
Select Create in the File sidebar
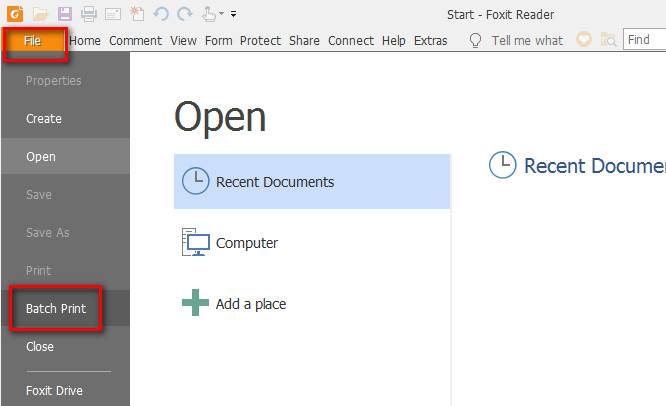coord(65,118)
